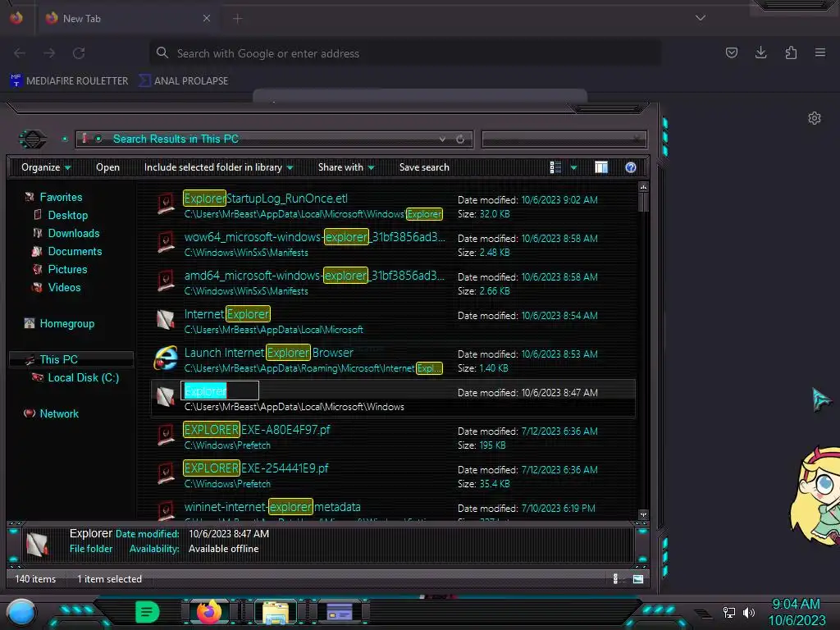Viewport: 840px width, 630px height.
Task: Open the Share with menu
Action: coord(346,167)
